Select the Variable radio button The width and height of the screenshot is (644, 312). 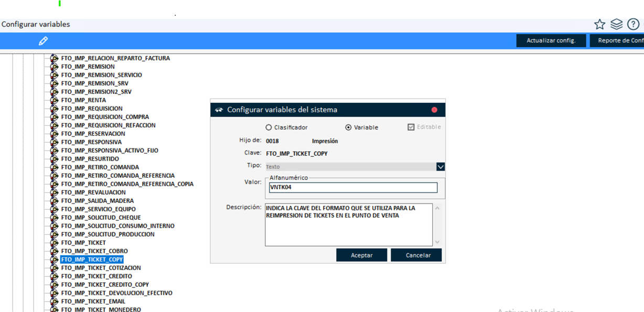coord(348,127)
